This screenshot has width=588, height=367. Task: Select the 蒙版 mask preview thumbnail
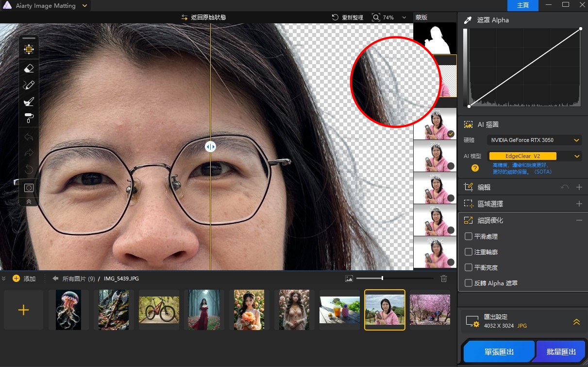(435, 38)
